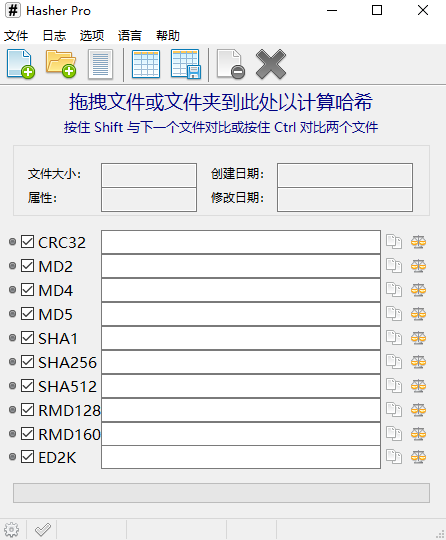Compare the RMD160 hash using scales icon
This screenshot has width=446, height=540.
pos(418,434)
